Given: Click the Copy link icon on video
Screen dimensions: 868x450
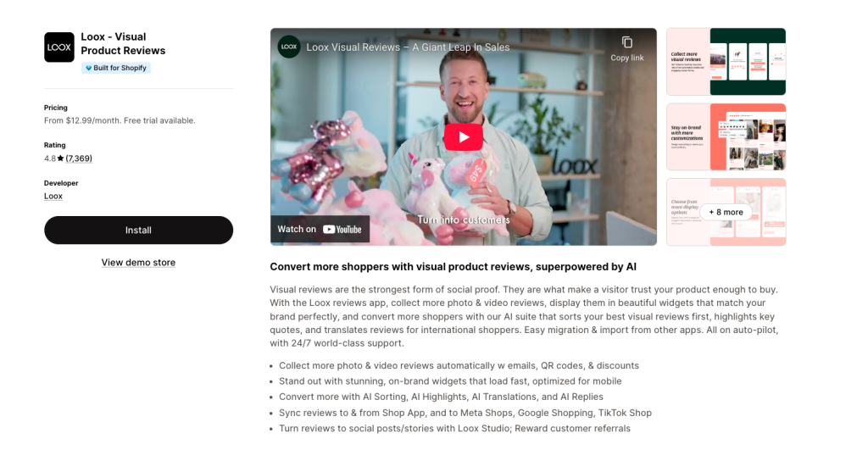Looking at the screenshot, I should (626, 42).
